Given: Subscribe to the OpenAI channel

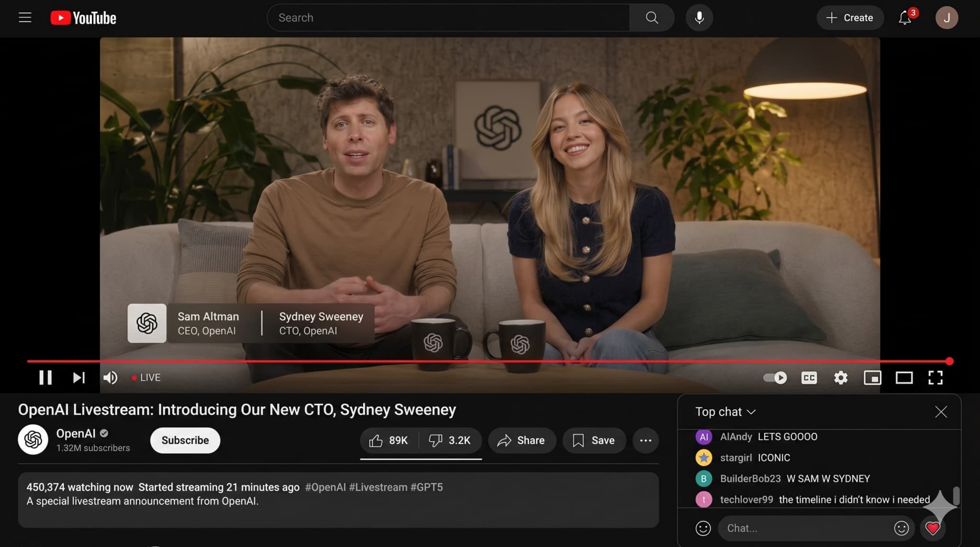Looking at the screenshot, I should 185,440.
